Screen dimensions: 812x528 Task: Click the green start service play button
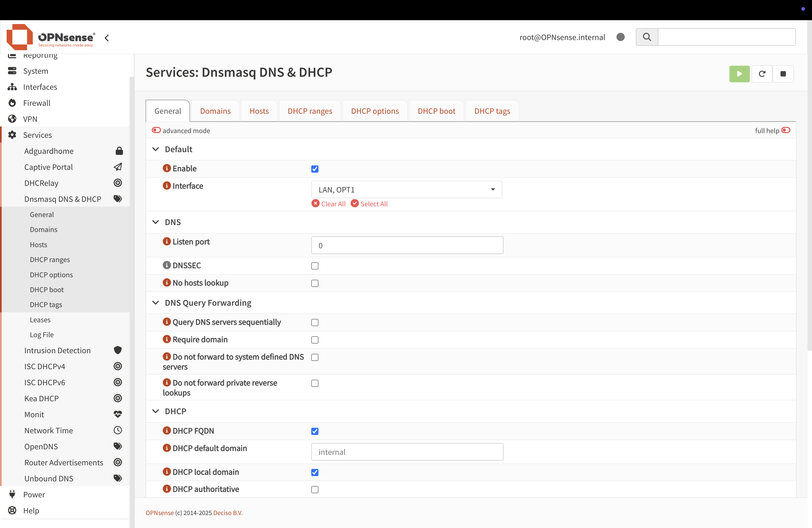(739, 74)
